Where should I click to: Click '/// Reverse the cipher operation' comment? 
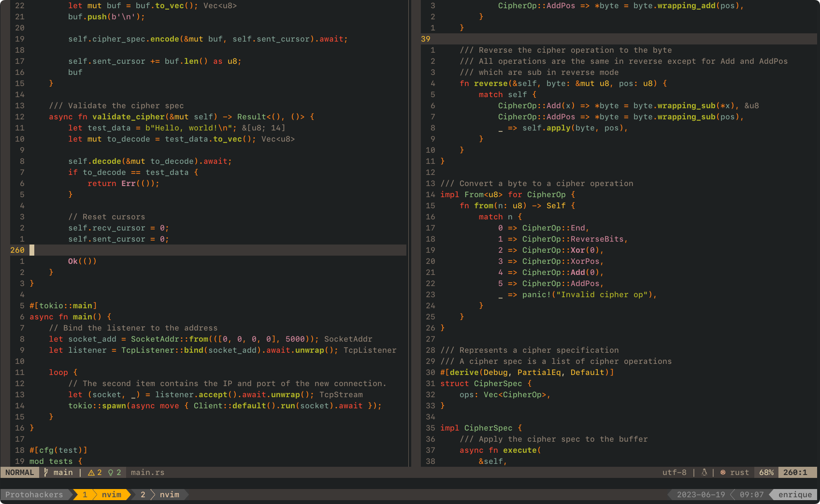[x=566, y=50]
